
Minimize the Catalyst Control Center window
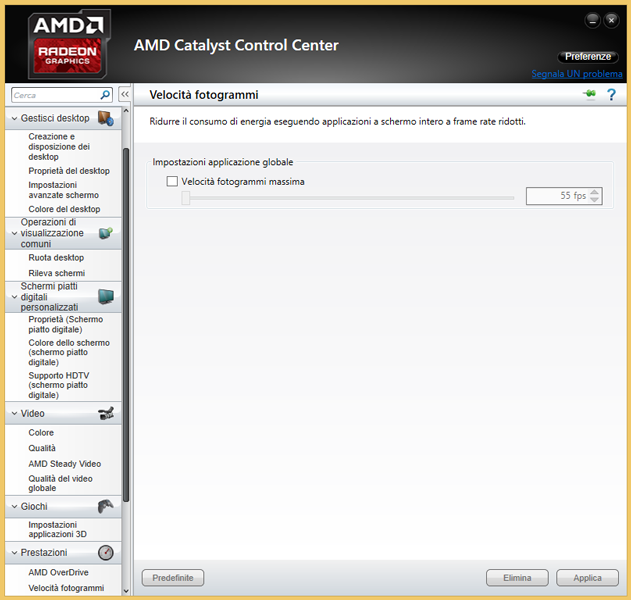pos(592,20)
